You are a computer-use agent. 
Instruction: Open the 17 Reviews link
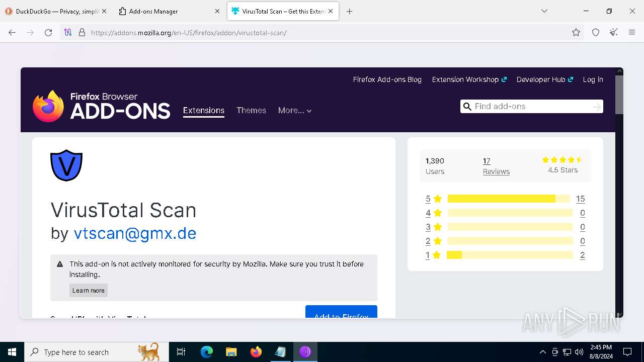tap(496, 166)
